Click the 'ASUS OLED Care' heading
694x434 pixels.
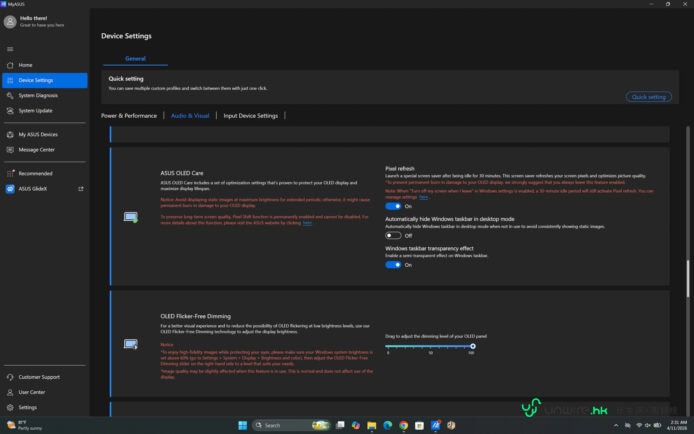pyautogui.click(x=181, y=173)
